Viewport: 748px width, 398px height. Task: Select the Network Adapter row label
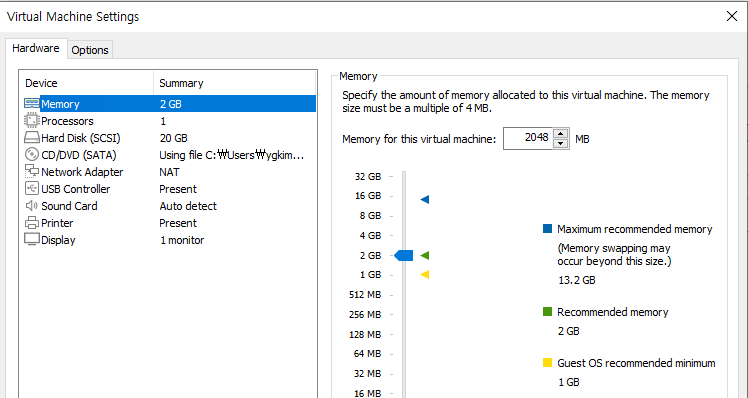pos(82,172)
